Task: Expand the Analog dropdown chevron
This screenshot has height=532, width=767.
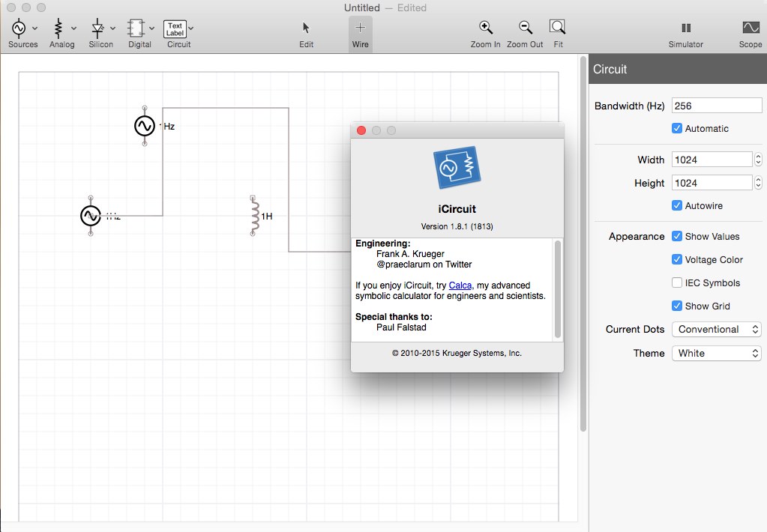Action: [x=74, y=28]
